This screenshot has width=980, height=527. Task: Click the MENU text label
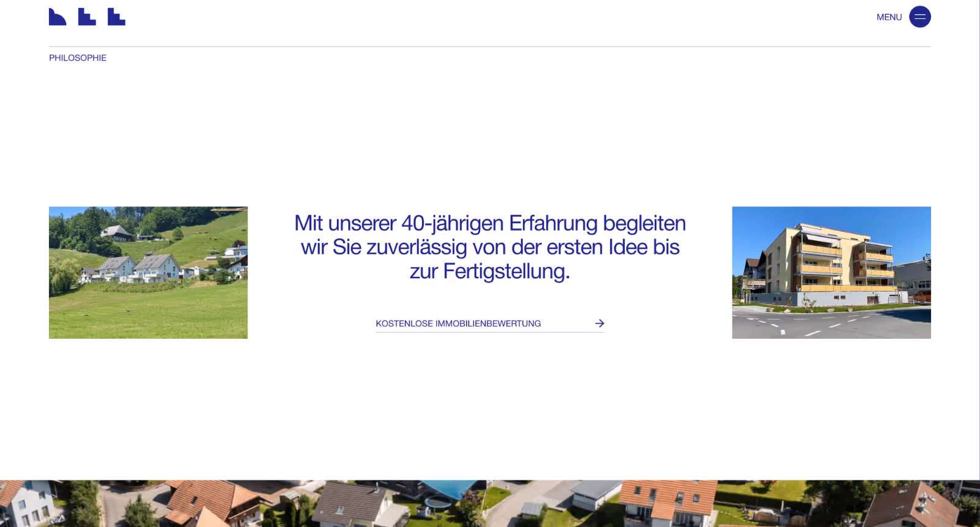889,17
